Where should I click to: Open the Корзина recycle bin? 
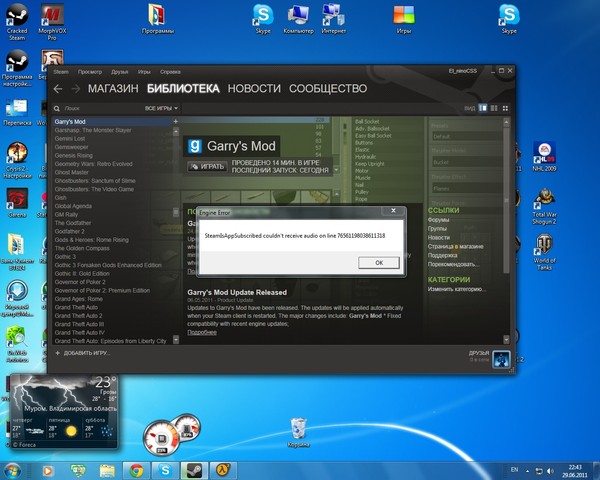click(x=298, y=433)
